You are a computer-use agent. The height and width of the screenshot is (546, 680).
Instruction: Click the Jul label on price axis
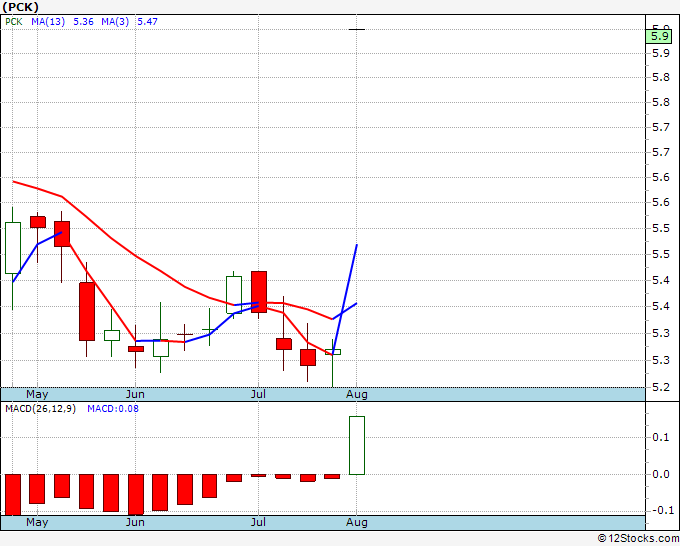click(x=258, y=394)
